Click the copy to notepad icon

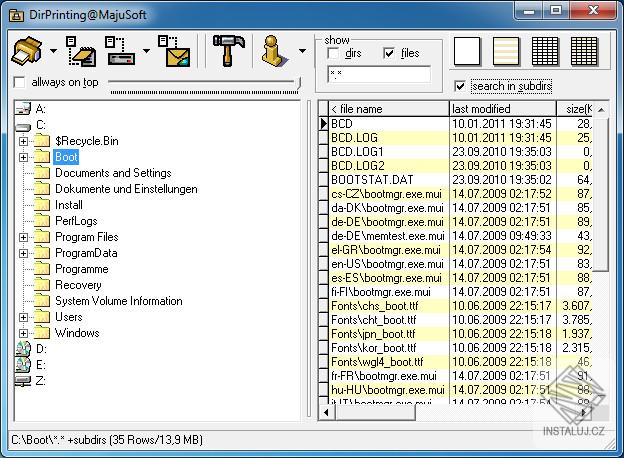pos(81,51)
